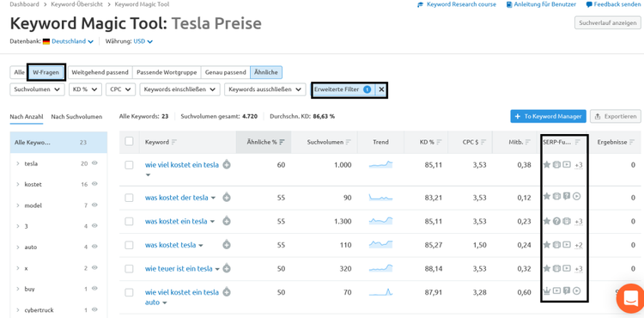Add 'wie teuer ist ein tesla' via plus icon

tap(227, 269)
